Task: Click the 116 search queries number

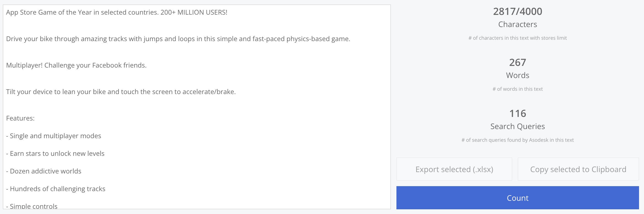Action: [517, 114]
